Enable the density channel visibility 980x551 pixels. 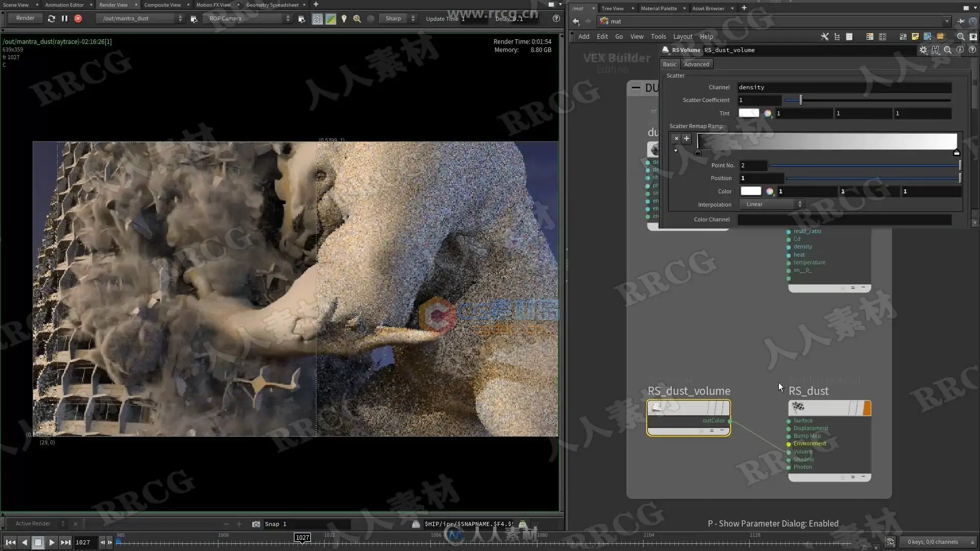point(789,247)
